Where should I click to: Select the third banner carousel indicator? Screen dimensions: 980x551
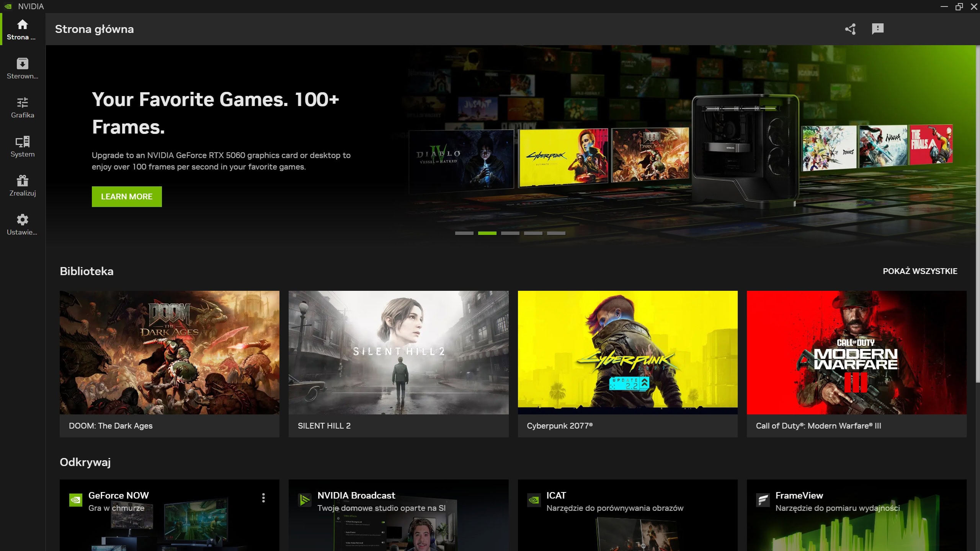pos(510,233)
